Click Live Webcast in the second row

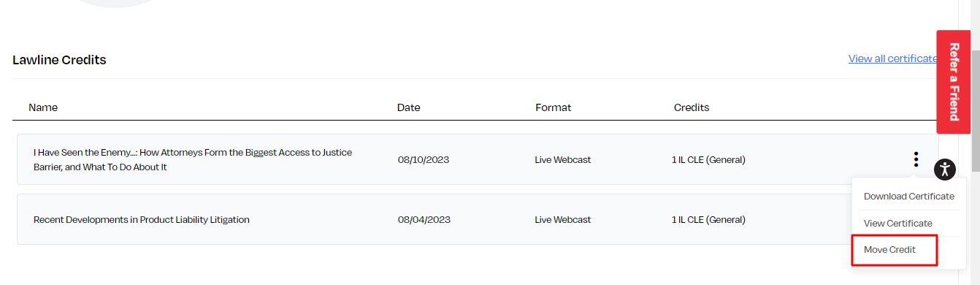click(x=563, y=219)
